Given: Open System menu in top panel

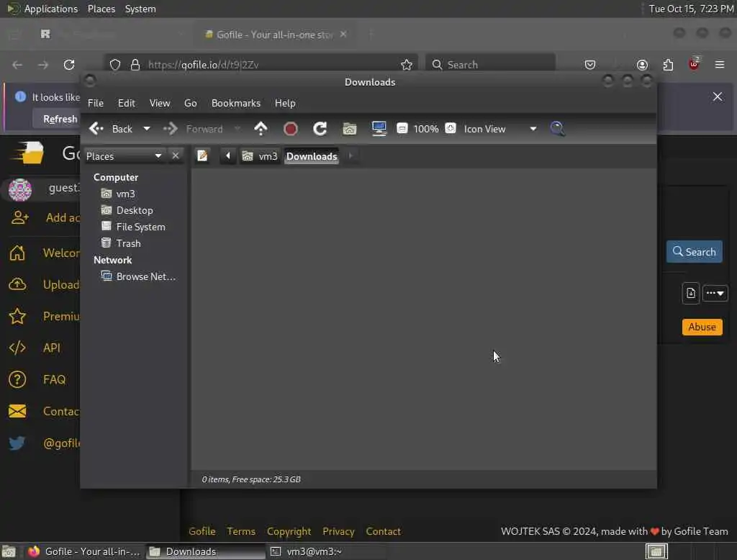Looking at the screenshot, I should tap(140, 9).
